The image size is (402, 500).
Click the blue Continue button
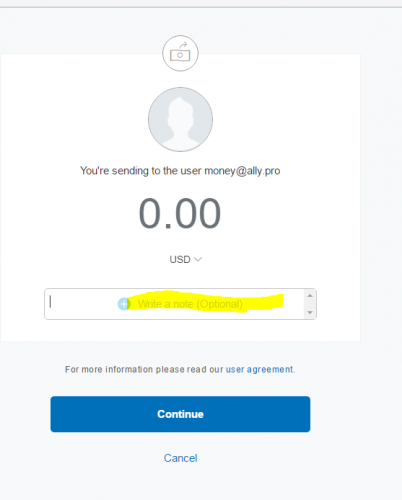180,414
